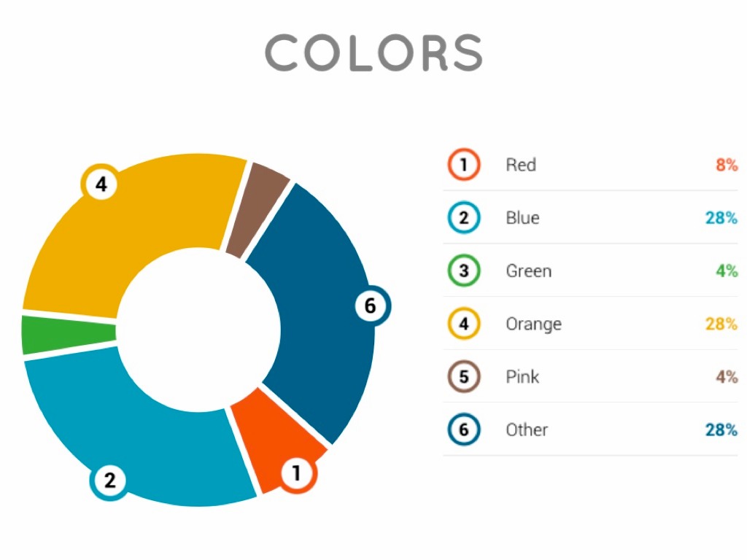Image resolution: width=747 pixels, height=560 pixels.
Task: Select the Green legend label text
Action: click(529, 271)
